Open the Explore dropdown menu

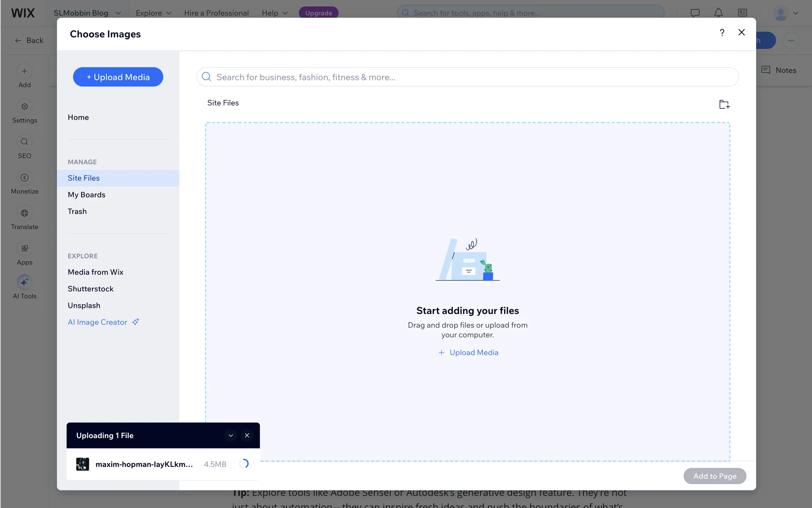[x=153, y=13]
